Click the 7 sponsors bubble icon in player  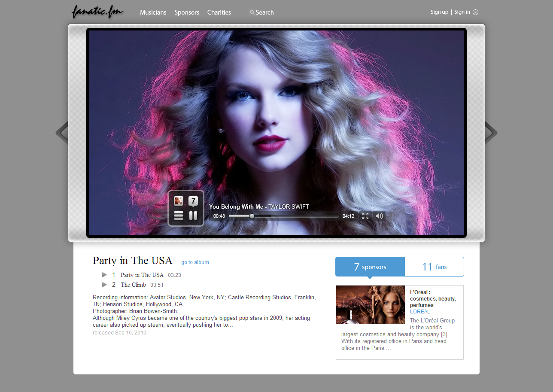click(193, 201)
